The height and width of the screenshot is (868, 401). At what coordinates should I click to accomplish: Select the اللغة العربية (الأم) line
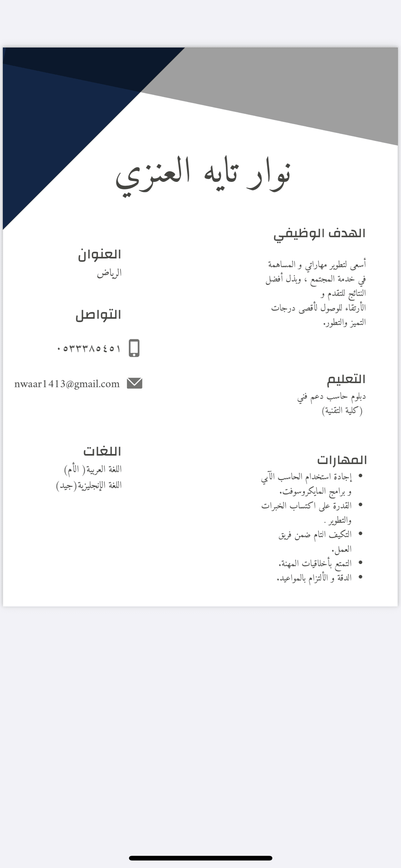coord(93,469)
